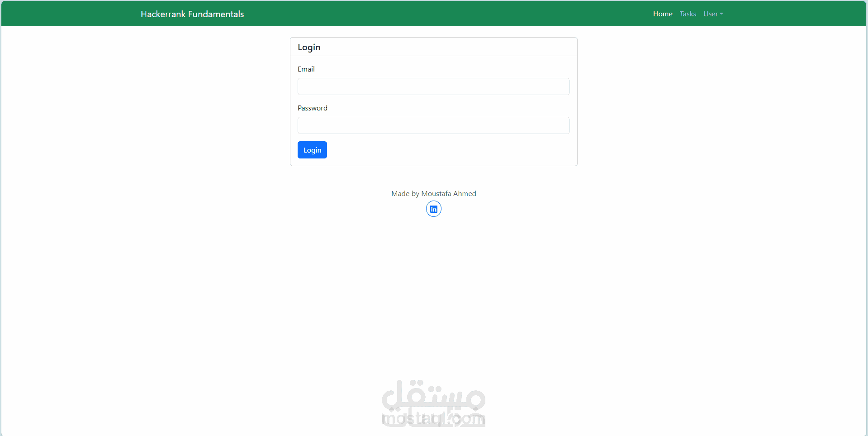Click the Login card header title

[x=309, y=47]
